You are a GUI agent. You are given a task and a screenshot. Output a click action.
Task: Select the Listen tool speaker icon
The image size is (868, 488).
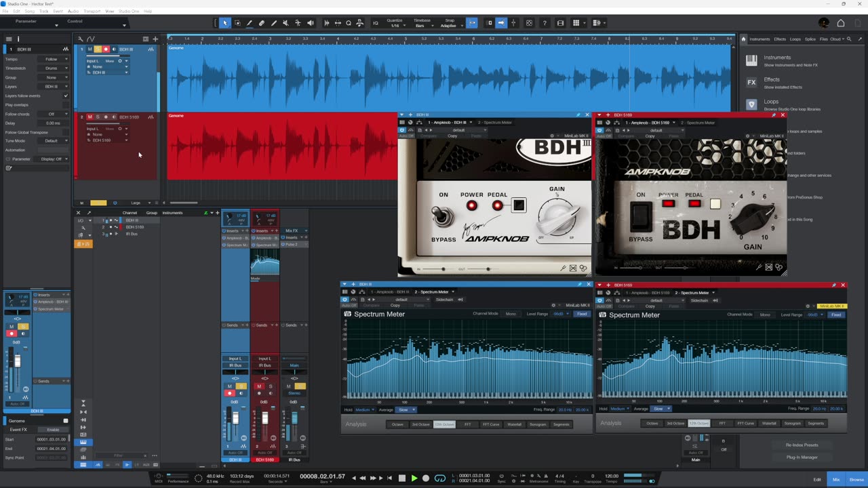(x=311, y=23)
